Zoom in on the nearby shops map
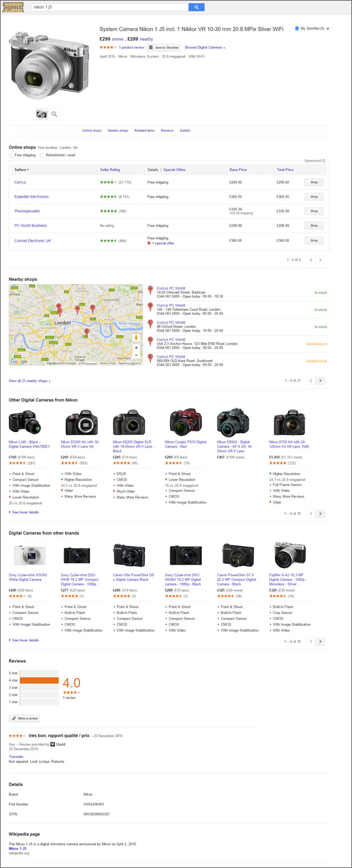352x868 pixels. [x=136, y=348]
